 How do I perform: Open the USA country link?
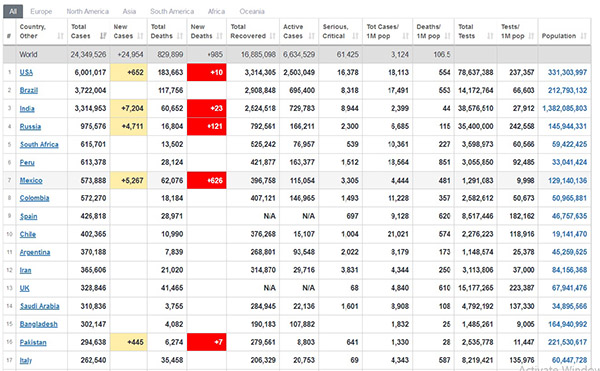[x=26, y=72]
